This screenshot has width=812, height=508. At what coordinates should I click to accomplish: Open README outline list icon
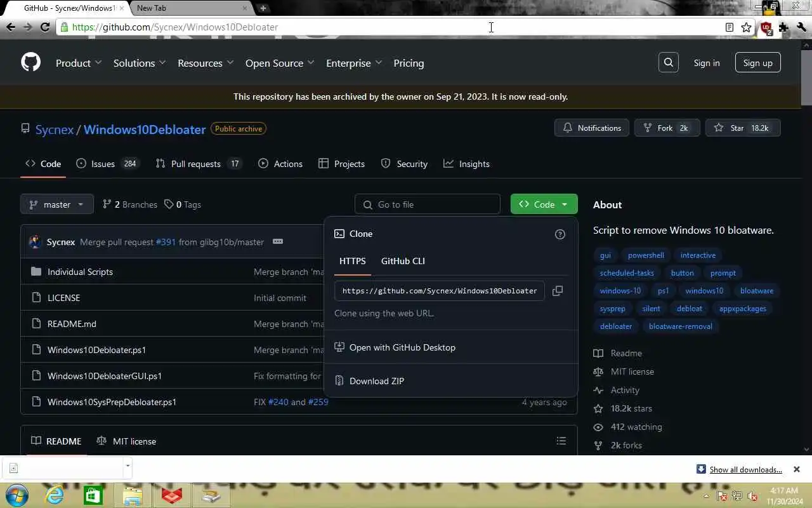[561, 441]
